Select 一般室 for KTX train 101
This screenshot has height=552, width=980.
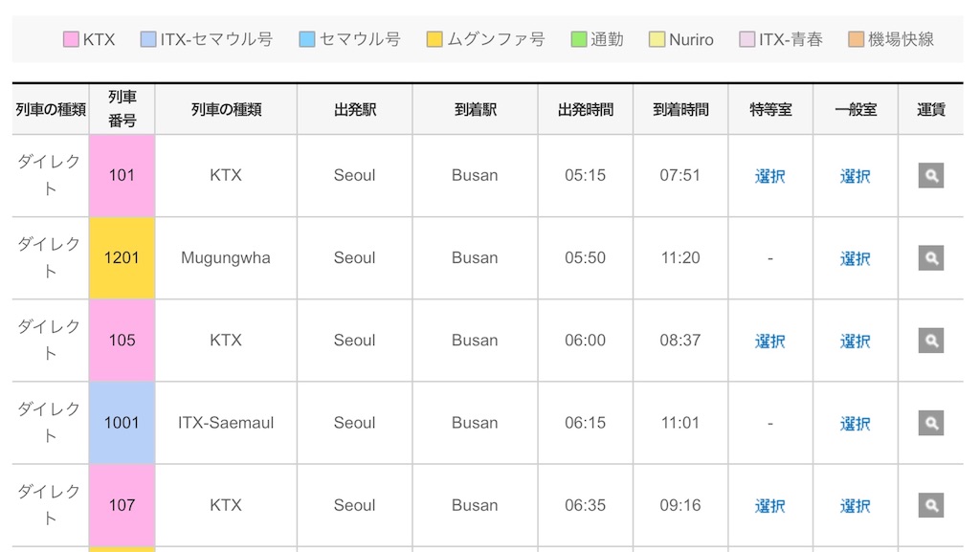coord(855,176)
